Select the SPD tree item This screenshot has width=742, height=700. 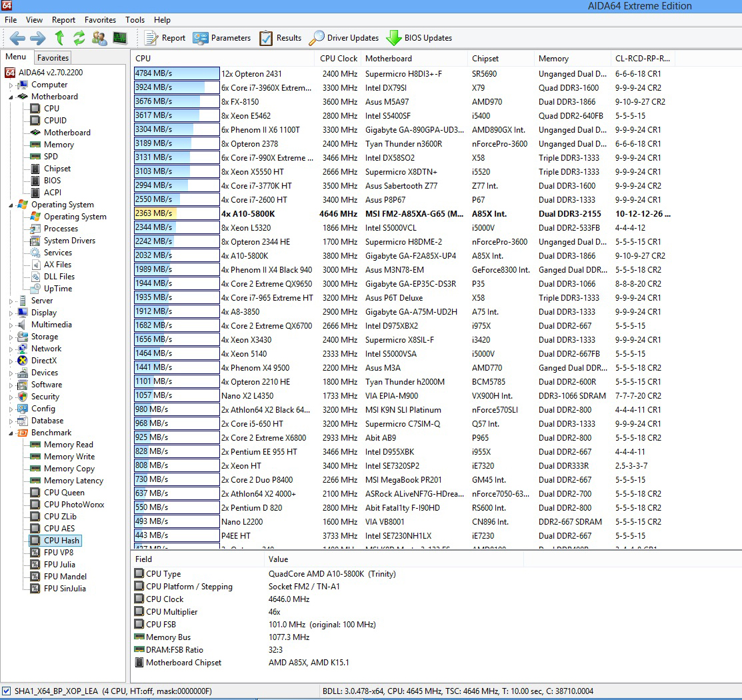tap(51, 156)
